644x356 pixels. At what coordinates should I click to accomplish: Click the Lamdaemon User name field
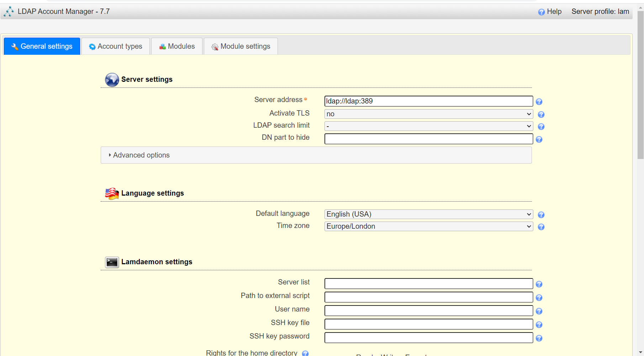pyautogui.click(x=429, y=310)
